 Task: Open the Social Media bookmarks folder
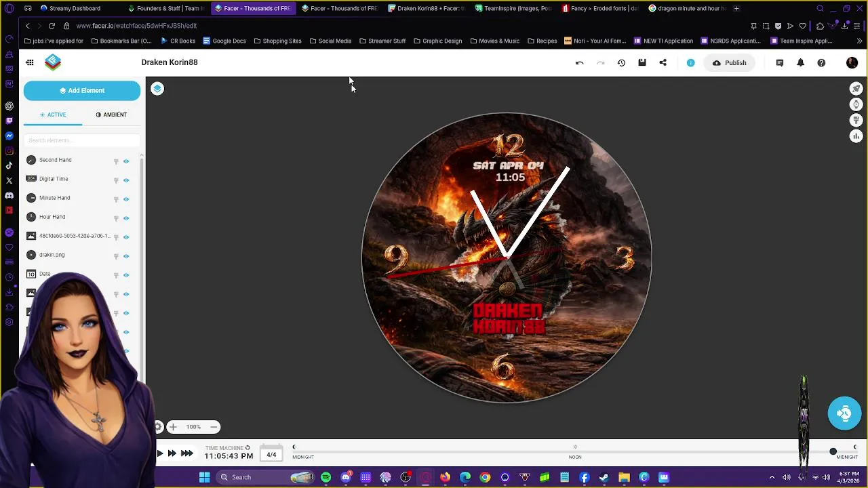click(330, 41)
